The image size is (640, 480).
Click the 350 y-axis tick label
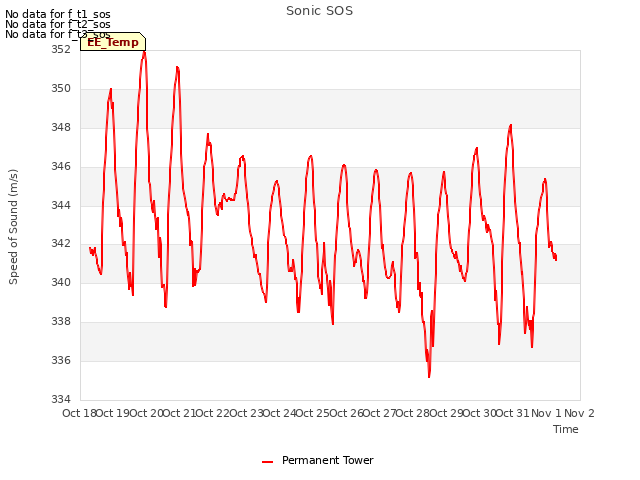[x=61, y=89]
